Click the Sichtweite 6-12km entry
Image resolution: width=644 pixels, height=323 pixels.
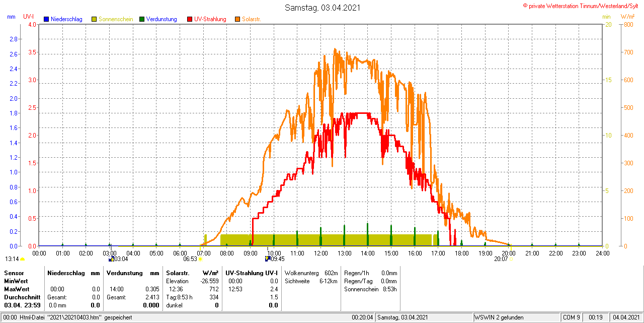311,281
